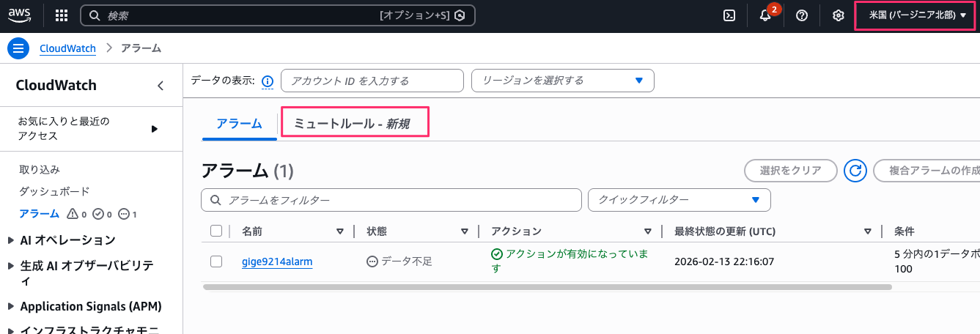
Task: Check the gige9214alarm row checkbox
Action: [x=215, y=261]
